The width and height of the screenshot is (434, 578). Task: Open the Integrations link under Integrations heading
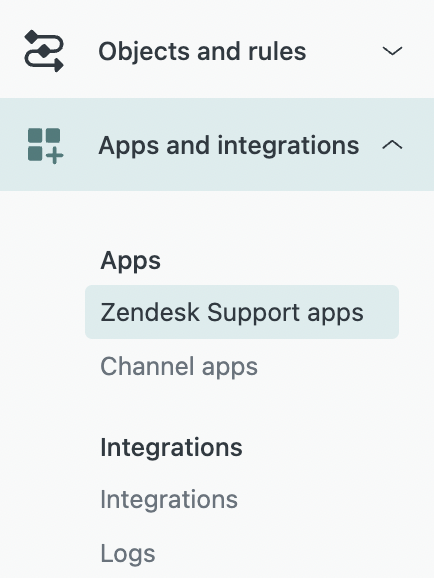coord(169,499)
